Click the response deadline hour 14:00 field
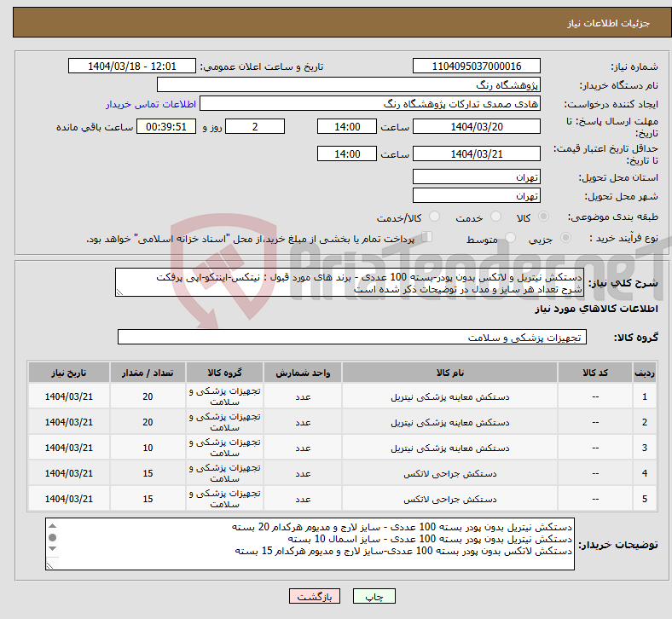The height and width of the screenshot is (619, 672). pyautogui.click(x=347, y=127)
